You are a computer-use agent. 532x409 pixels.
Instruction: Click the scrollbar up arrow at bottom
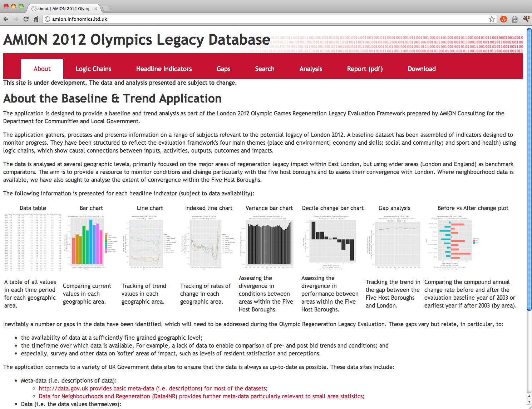[529, 396]
